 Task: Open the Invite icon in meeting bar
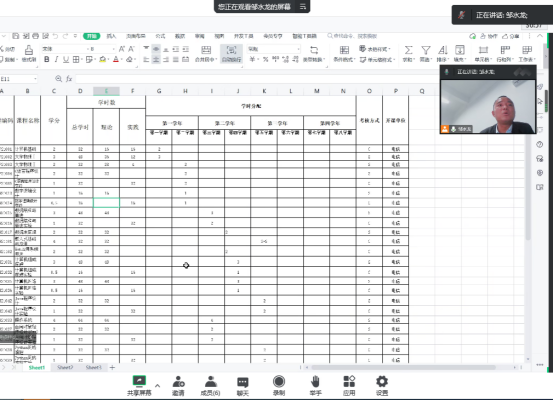point(178,382)
